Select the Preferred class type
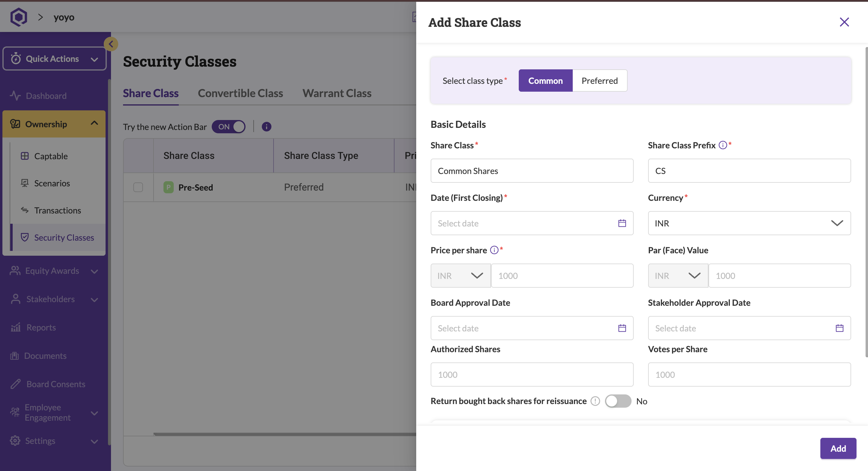Screen dimensions: 868x471 (600, 81)
